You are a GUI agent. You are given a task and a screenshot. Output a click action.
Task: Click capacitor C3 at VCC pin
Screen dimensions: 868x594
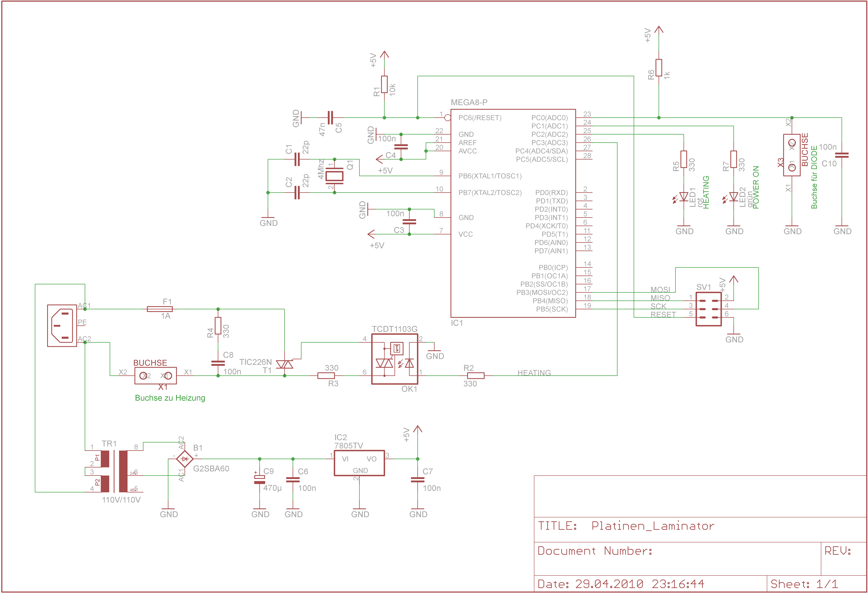[409, 222]
